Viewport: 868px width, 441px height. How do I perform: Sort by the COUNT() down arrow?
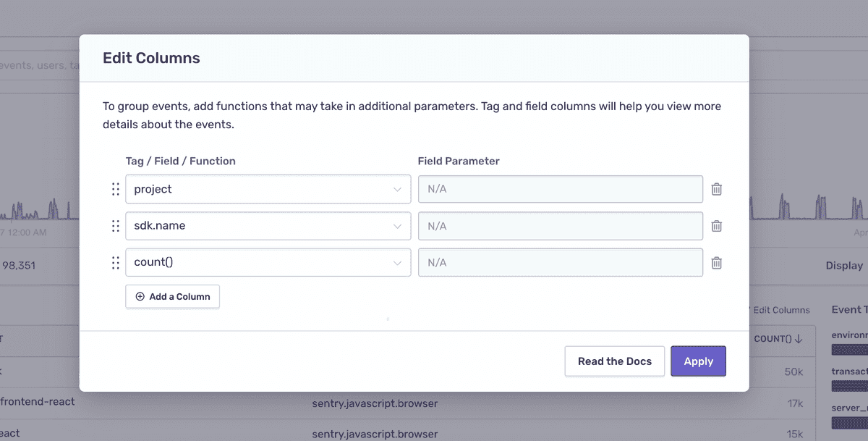coord(798,339)
